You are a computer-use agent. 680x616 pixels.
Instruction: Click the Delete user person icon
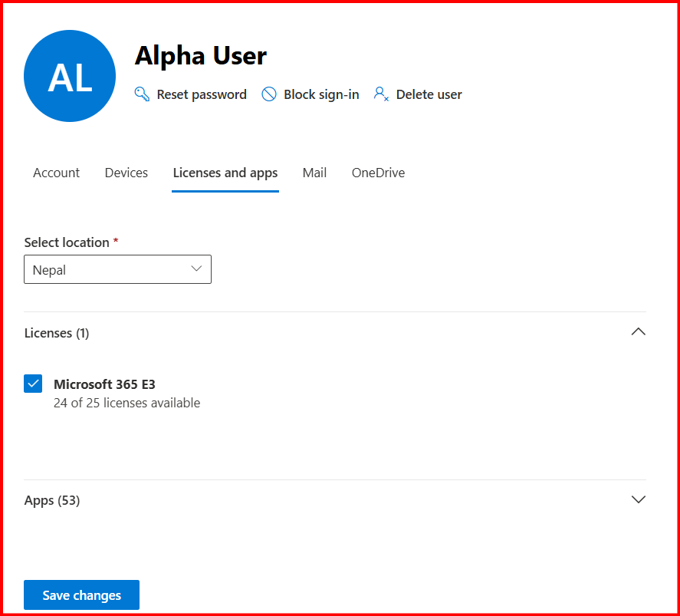click(x=381, y=94)
